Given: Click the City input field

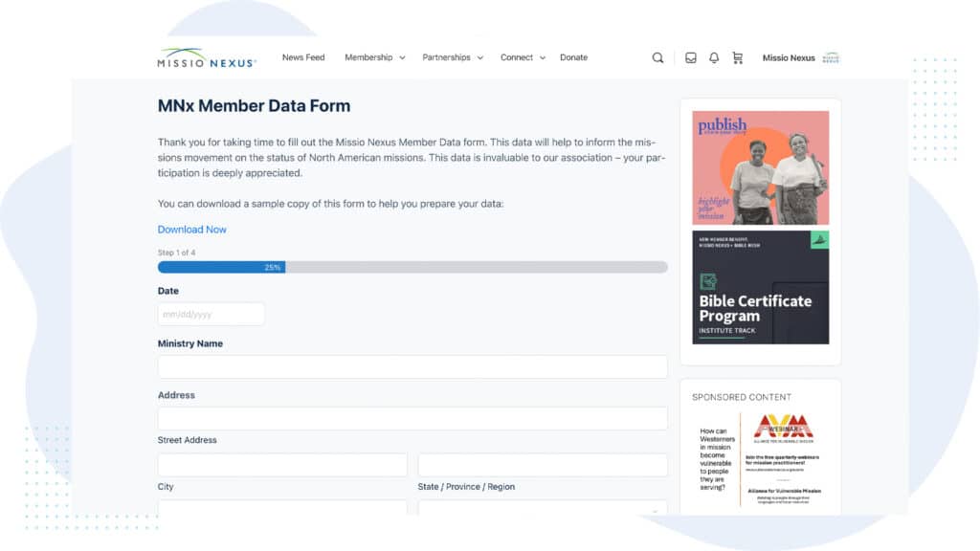Looking at the screenshot, I should [282, 465].
